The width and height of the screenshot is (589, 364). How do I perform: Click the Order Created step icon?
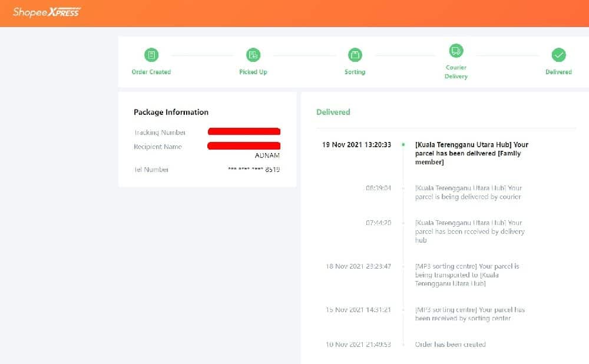[151, 55]
